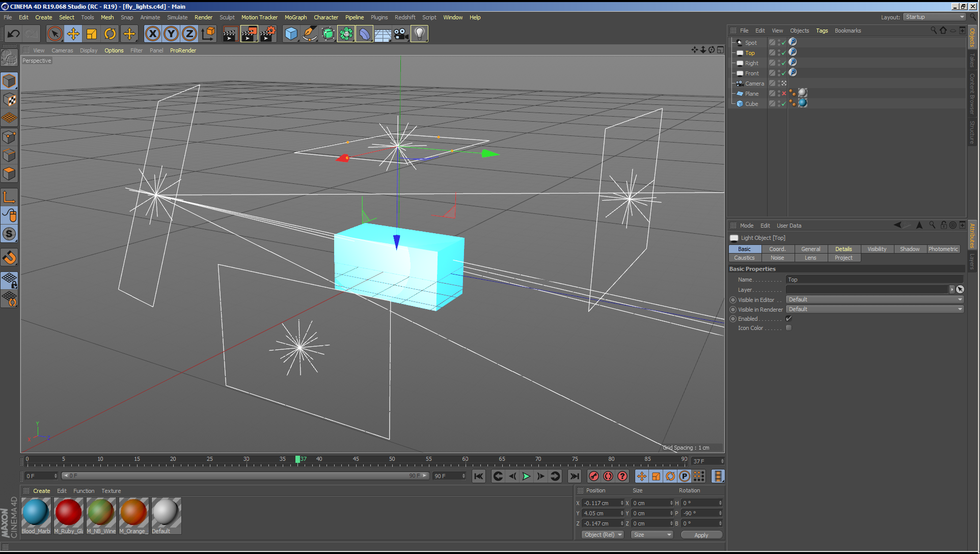Open Visible in Renderer dropdown

[x=875, y=310]
